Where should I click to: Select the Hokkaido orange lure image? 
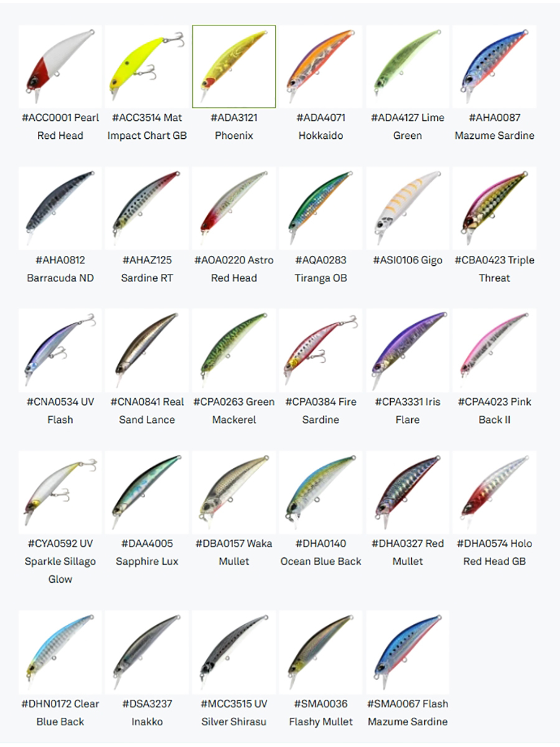coord(320,67)
